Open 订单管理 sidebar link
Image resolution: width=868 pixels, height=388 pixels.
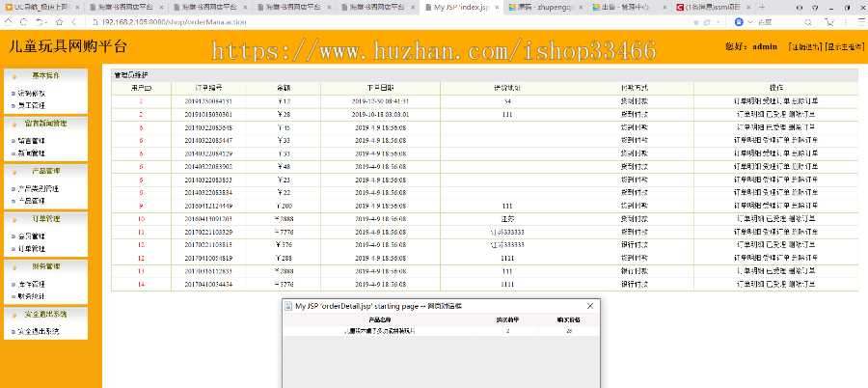(32, 249)
